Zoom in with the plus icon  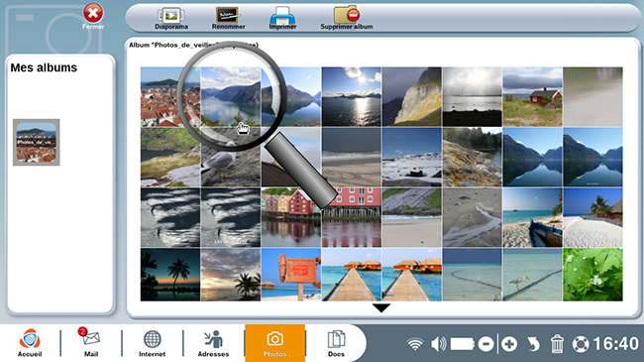pyautogui.click(x=509, y=344)
